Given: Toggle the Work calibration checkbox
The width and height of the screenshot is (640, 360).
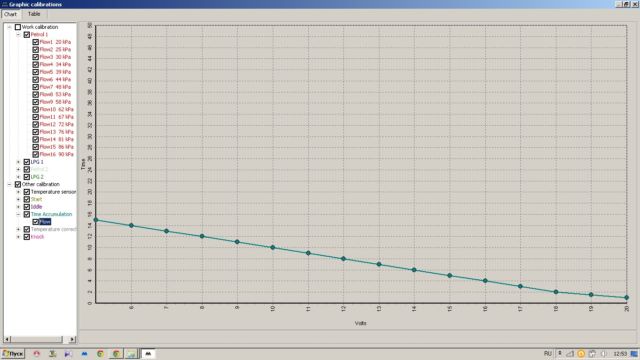Looking at the screenshot, I should tap(18, 27).
